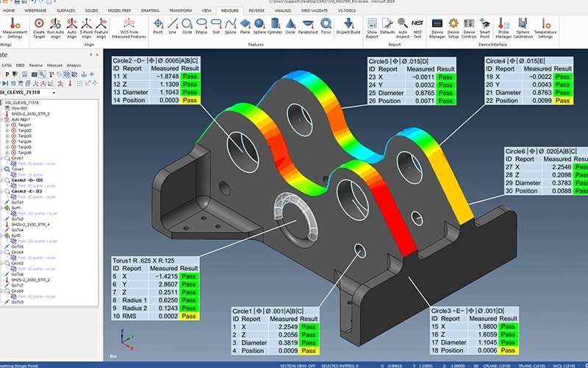This screenshot has height=368, width=588.
Task: Toggle the hatched scan path display button
Action: tap(67, 74)
